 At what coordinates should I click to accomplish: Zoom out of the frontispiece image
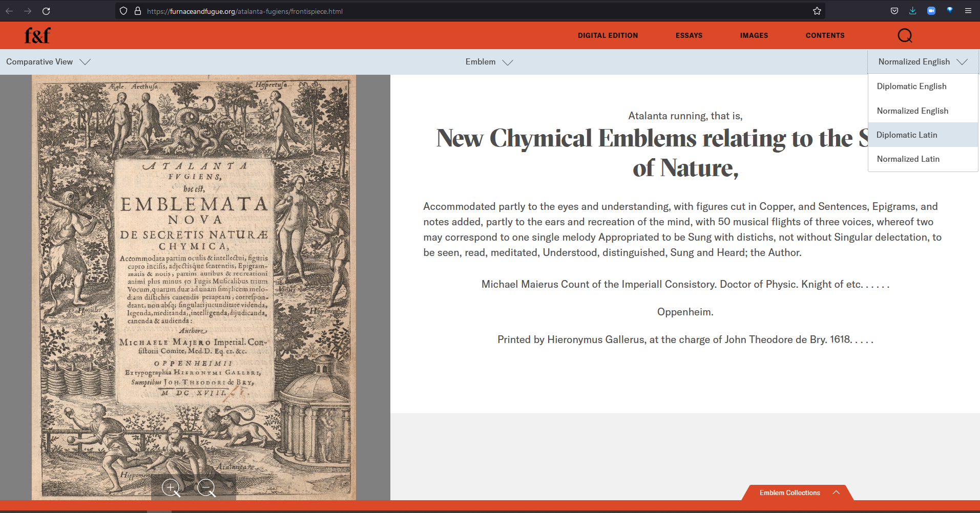206,488
